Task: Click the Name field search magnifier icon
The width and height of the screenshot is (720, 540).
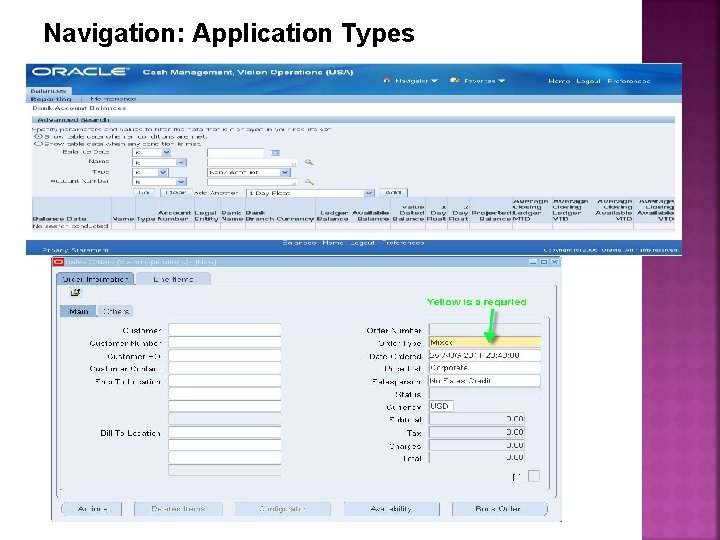Action: (x=309, y=162)
